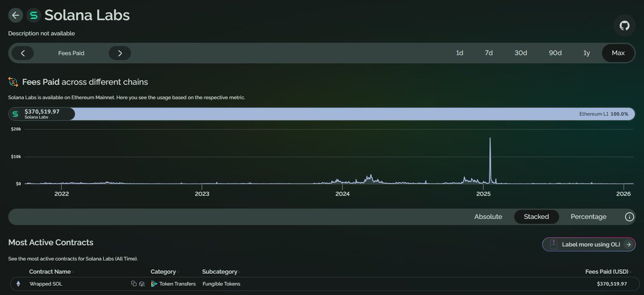Click the chains swap icon beside Fees Paid heading
Image resolution: width=644 pixels, height=295 pixels.
pyautogui.click(x=13, y=82)
